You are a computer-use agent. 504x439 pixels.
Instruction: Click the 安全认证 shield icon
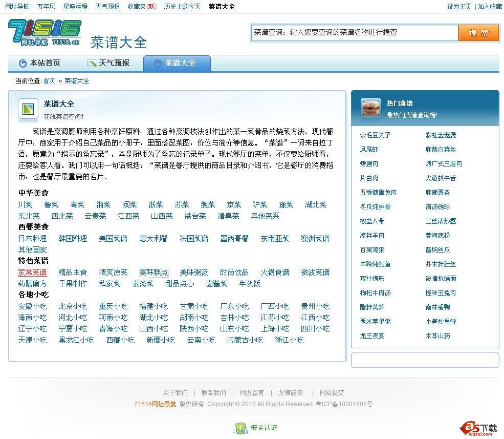click(x=240, y=428)
